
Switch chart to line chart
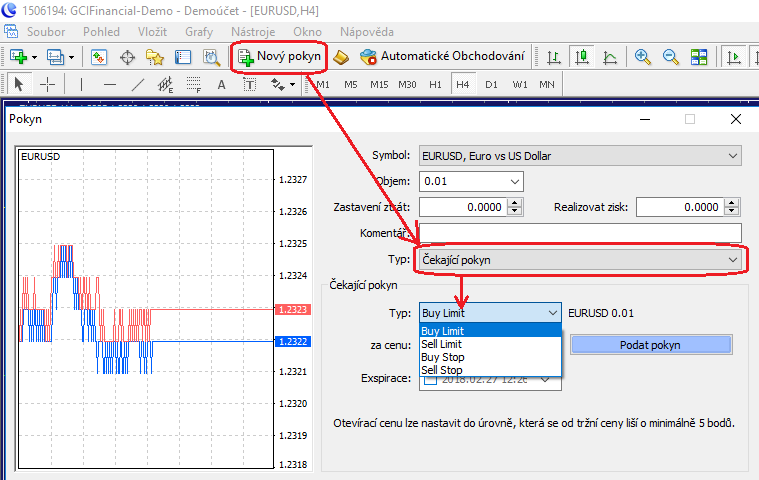(x=610, y=57)
